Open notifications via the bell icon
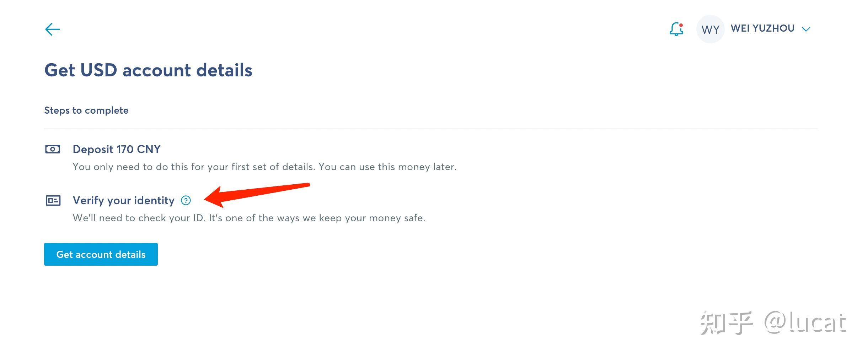868x358 pixels. (676, 29)
